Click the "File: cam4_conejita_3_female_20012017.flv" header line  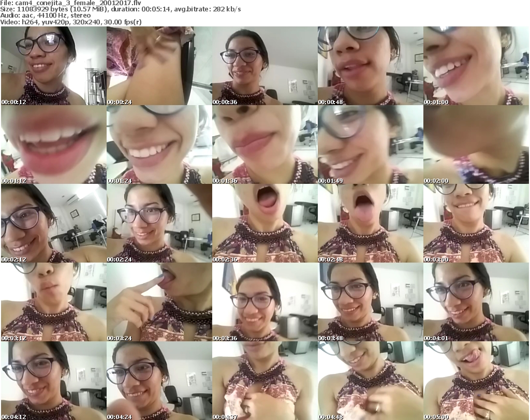[70, 3]
